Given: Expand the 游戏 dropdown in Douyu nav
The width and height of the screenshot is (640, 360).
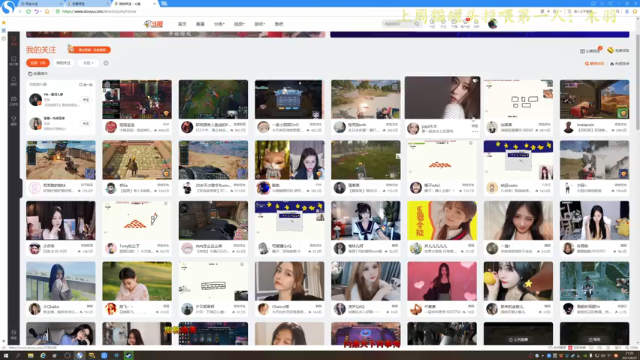Looking at the screenshot, I should click(x=260, y=24).
